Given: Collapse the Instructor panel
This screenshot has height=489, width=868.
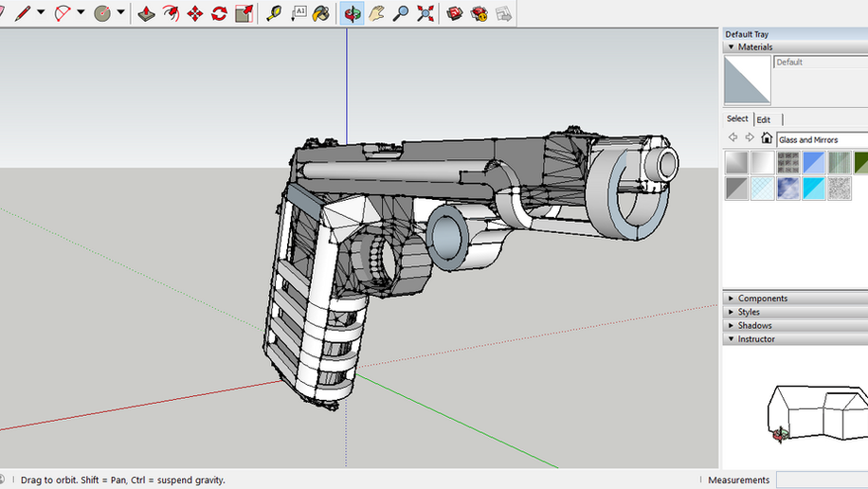Looking at the screenshot, I should [x=755, y=338].
